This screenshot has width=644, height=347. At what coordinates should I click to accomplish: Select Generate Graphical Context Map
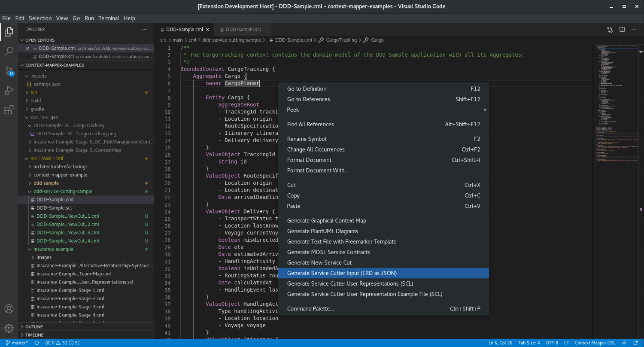pos(383,221)
